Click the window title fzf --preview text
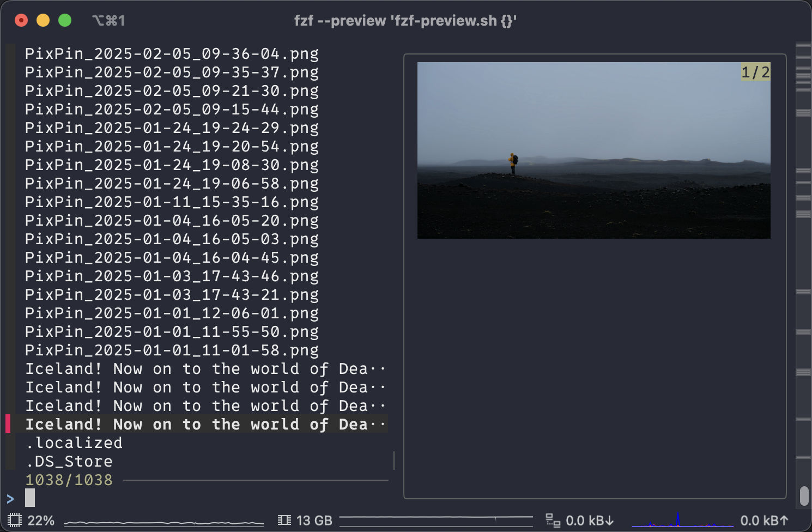 click(x=405, y=21)
